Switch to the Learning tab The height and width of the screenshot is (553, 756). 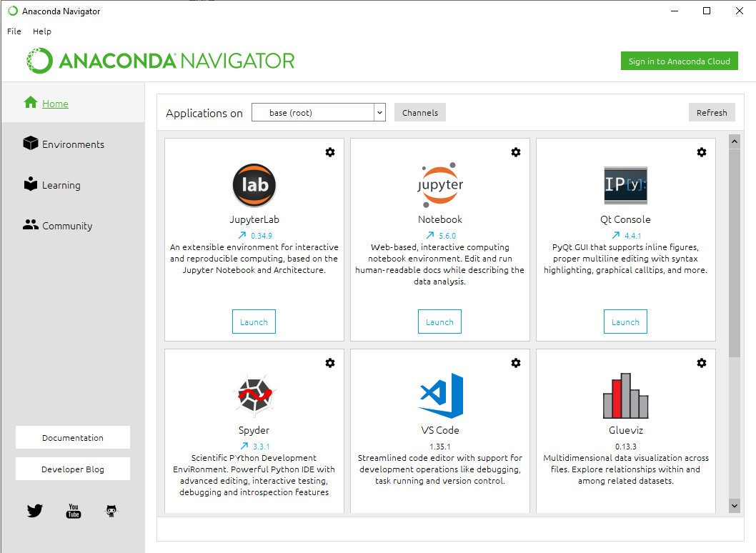pyautogui.click(x=73, y=185)
